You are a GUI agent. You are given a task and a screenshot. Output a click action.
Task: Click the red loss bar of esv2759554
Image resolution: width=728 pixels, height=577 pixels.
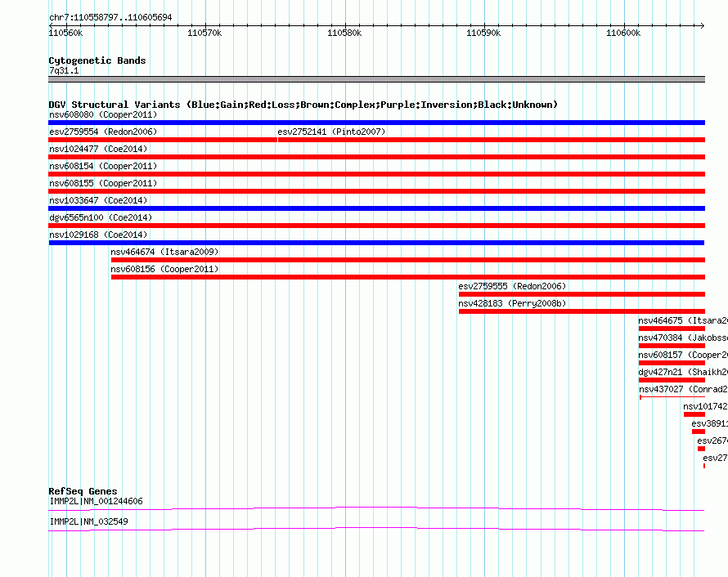[163, 140]
